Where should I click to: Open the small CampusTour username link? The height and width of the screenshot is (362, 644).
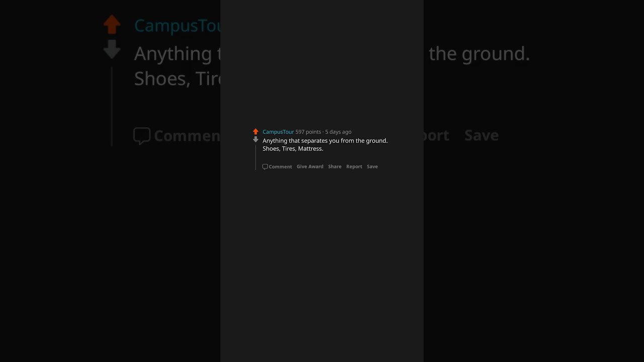pyautogui.click(x=278, y=132)
